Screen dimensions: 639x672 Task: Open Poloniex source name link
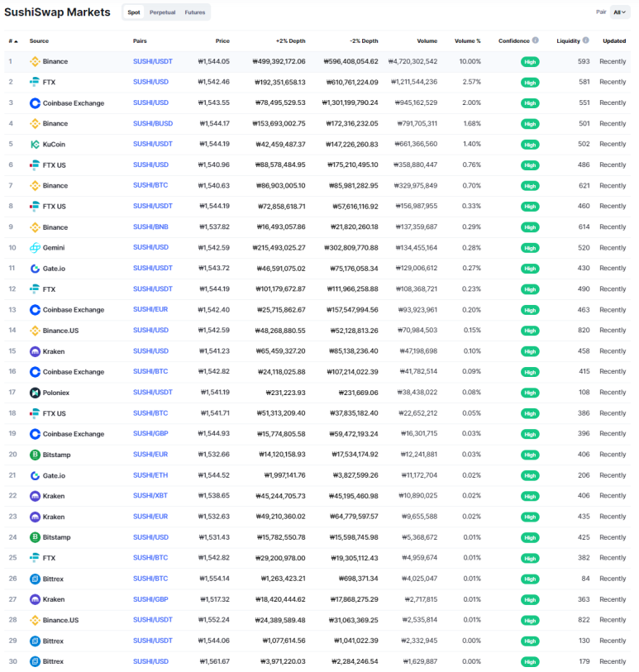click(x=55, y=393)
